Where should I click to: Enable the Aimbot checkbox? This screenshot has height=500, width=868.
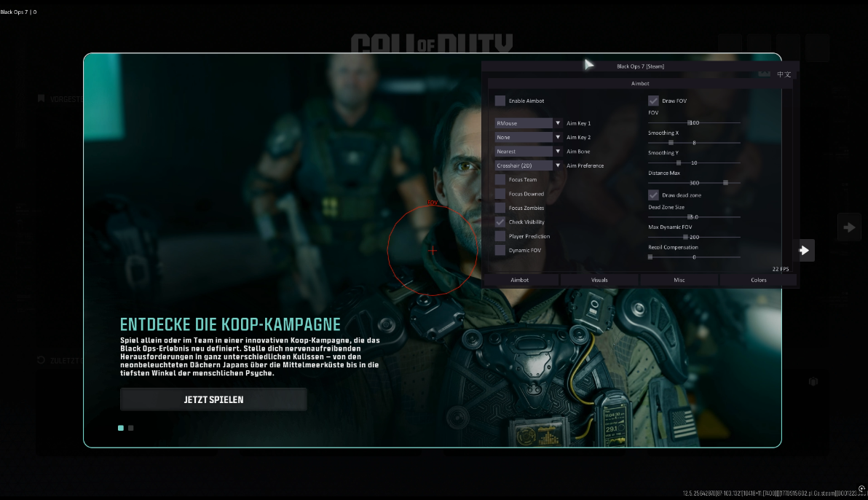pos(500,101)
